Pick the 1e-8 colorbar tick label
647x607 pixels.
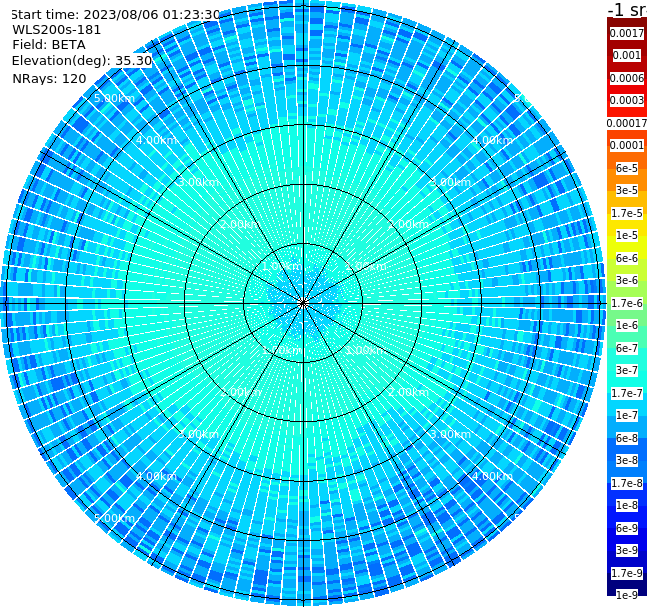pyautogui.click(x=627, y=505)
